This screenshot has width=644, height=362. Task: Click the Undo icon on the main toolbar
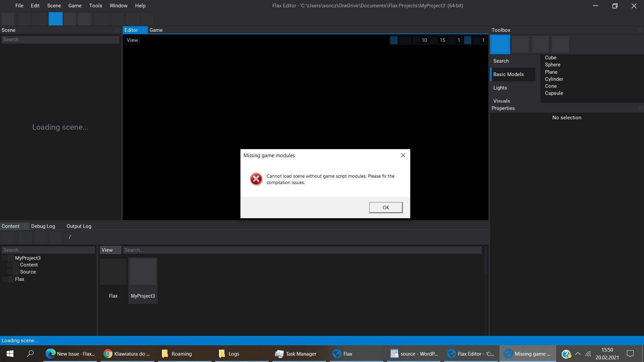point(24,19)
